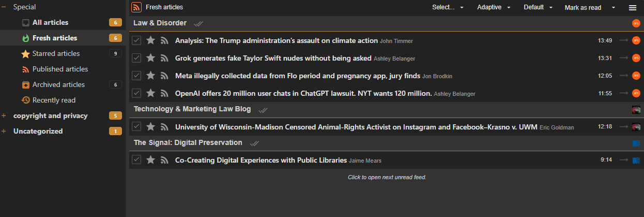
Task: Expand the copyright and privacy category
Action: [x=4, y=115]
